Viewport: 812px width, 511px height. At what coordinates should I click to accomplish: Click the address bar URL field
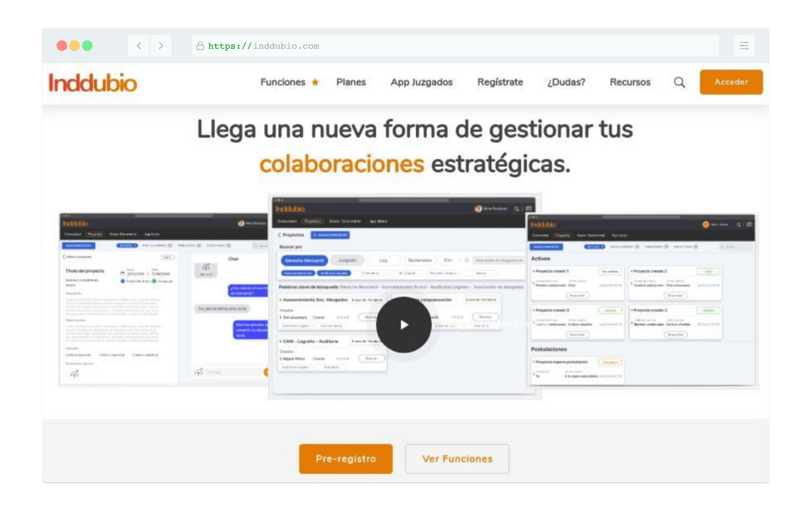pos(455,46)
